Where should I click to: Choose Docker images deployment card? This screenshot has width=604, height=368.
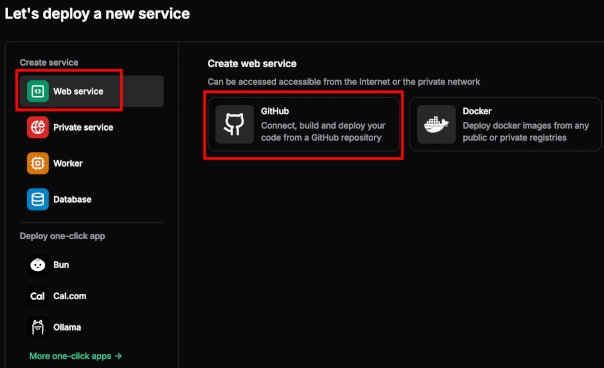click(505, 124)
